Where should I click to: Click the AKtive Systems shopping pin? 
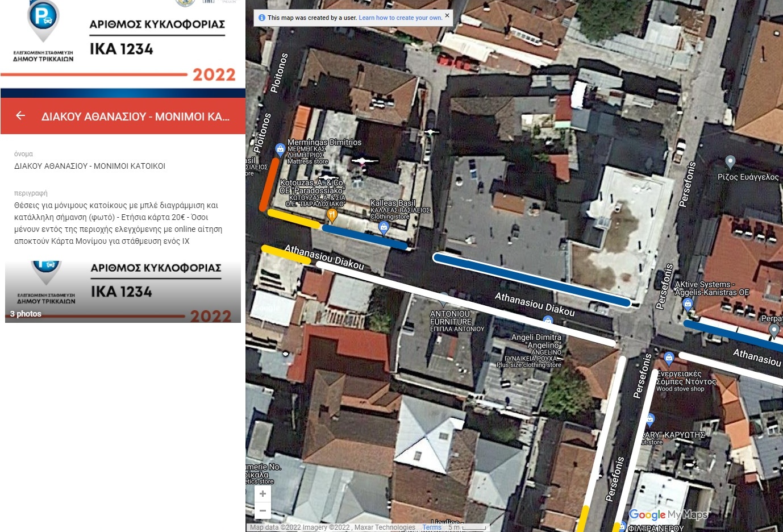coord(688,304)
